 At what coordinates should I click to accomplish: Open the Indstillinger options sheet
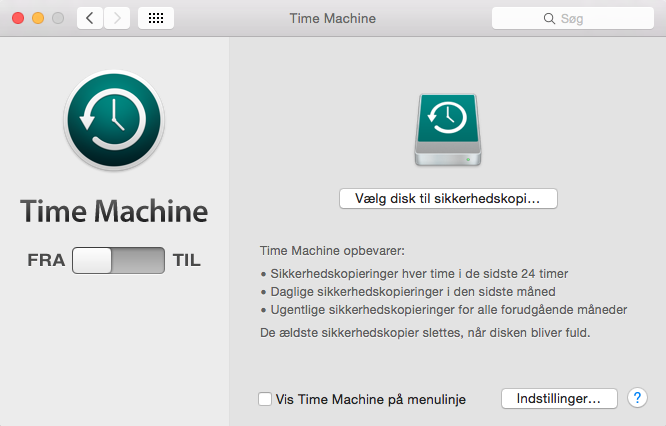(559, 398)
